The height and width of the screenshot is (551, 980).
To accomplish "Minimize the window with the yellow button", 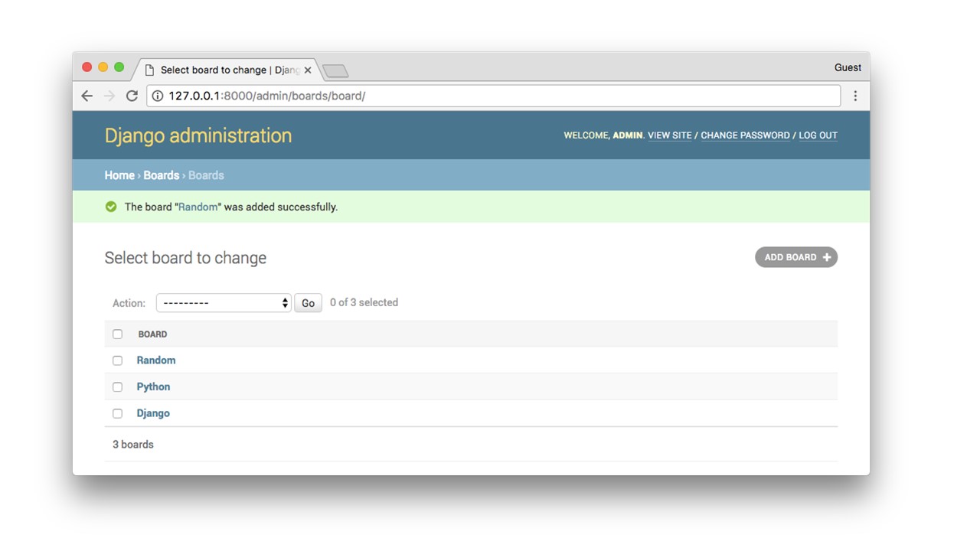I will point(103,67).
